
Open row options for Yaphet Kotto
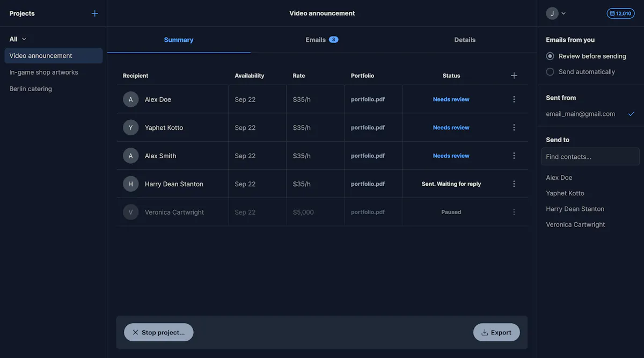[514, 128]
